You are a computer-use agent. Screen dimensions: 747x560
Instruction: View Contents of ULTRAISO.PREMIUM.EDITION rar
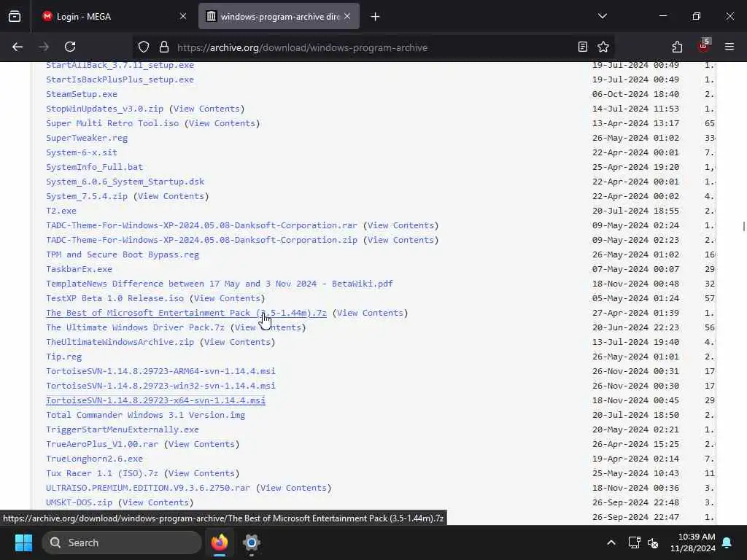click(x=293, y=488)
